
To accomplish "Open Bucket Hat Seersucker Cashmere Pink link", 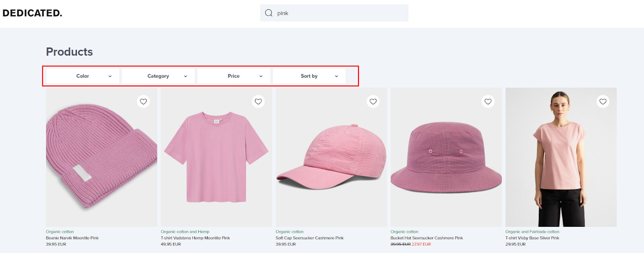I will pos(427,238).
